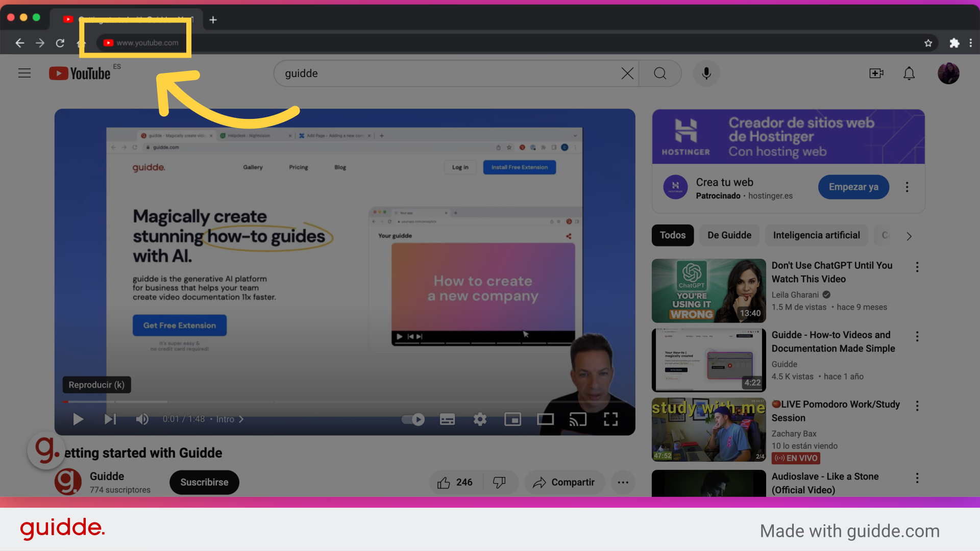Open the browser three-dot menu
The image size is (980, 551).
click(971, 43)
